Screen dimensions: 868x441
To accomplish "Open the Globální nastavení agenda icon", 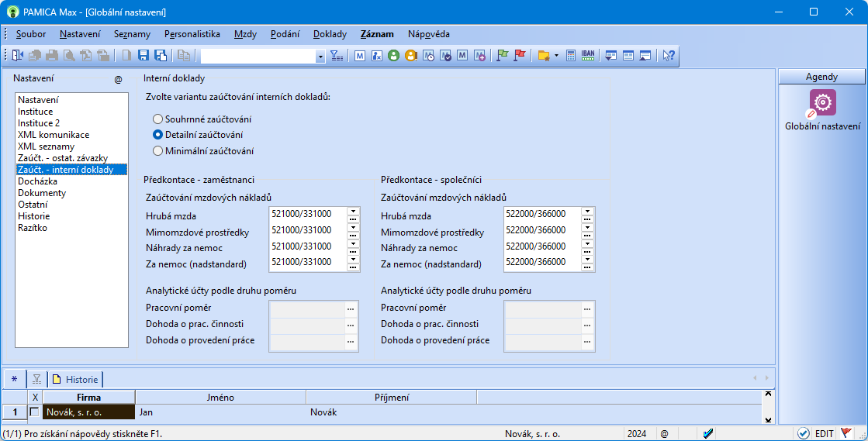I will click(822, 103).
